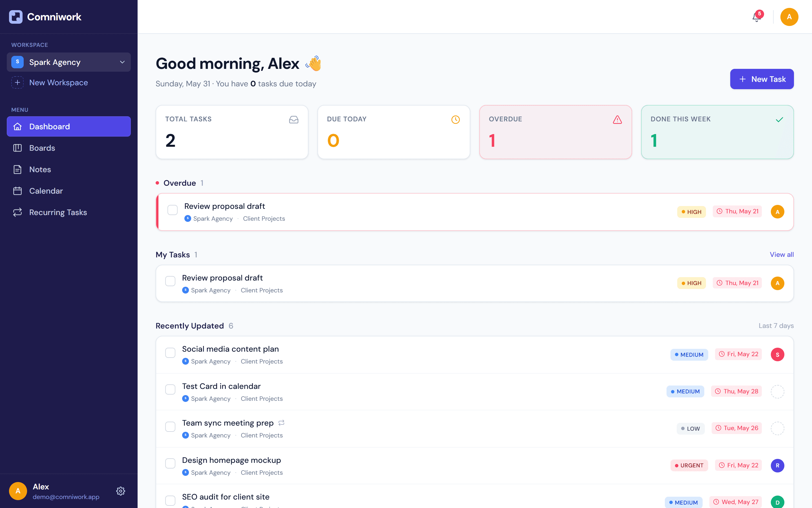The height and width of the screenshot is (508, 812).
Task: Click the MEDIUM badge on Test Card row
Action: click(x=685, y=391)
